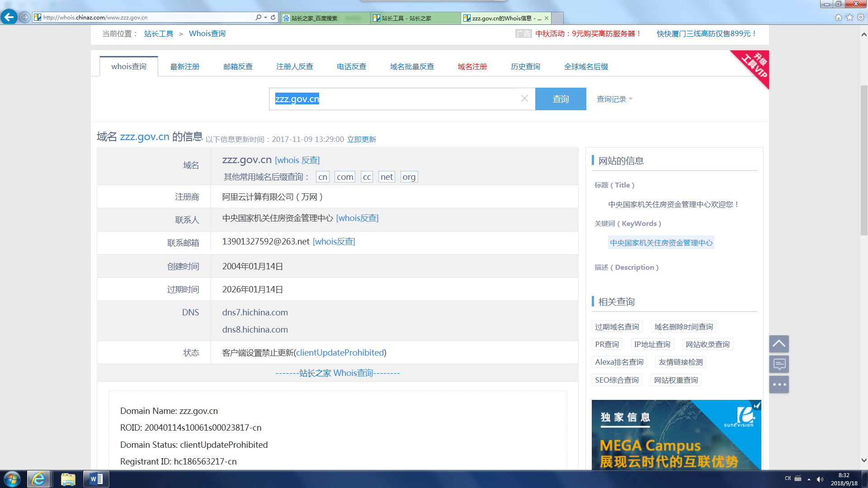Open the feedback comment icon
868x488 pixels.
click(x=779, y=364)
